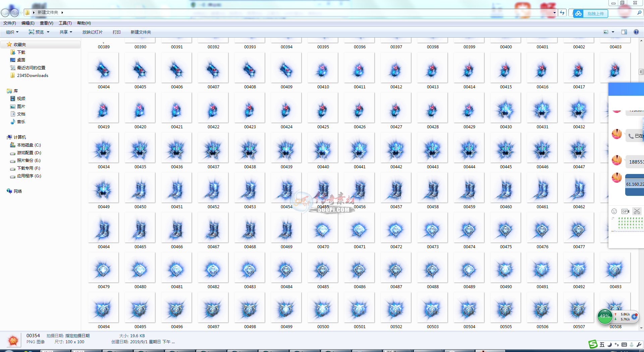
Task: Toggle the preview pane icon
Action: [624, 32]
